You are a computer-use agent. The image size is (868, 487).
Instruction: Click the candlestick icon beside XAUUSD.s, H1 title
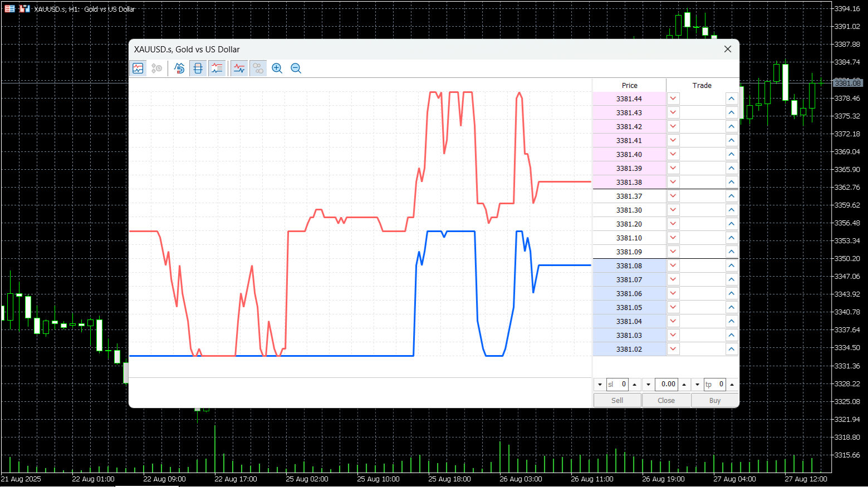pyautogui.click(x=24, y=8)
